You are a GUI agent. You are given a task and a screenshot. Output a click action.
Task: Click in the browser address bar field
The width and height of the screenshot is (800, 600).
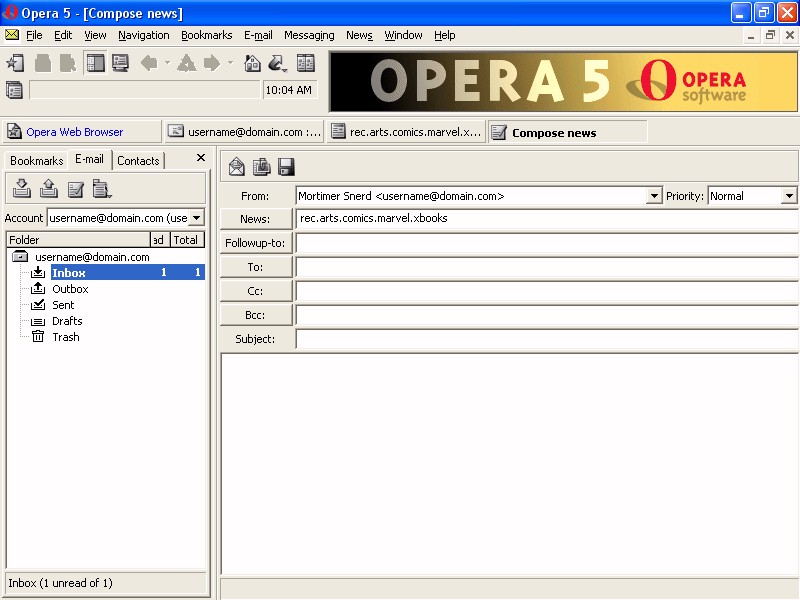pyautogui.click(x=145, y=90)
